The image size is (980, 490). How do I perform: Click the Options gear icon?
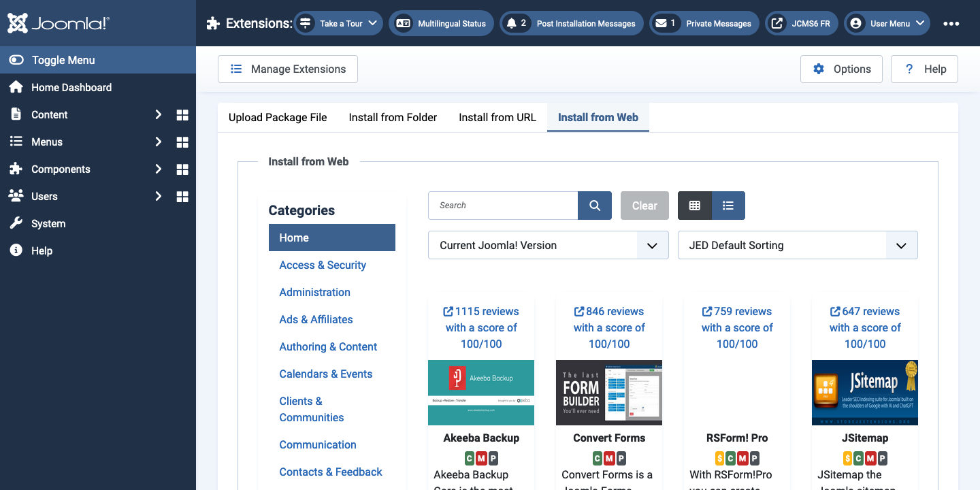click(819, 69)
